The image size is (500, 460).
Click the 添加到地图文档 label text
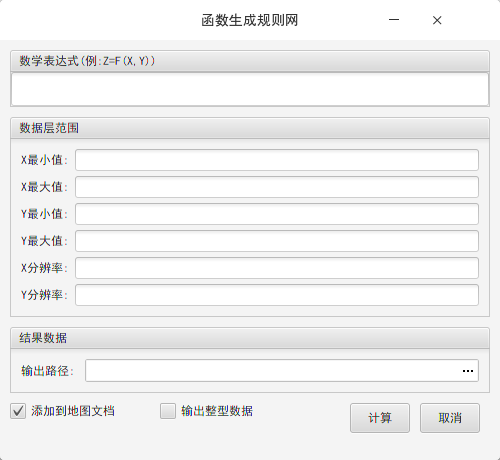[73, 411]
